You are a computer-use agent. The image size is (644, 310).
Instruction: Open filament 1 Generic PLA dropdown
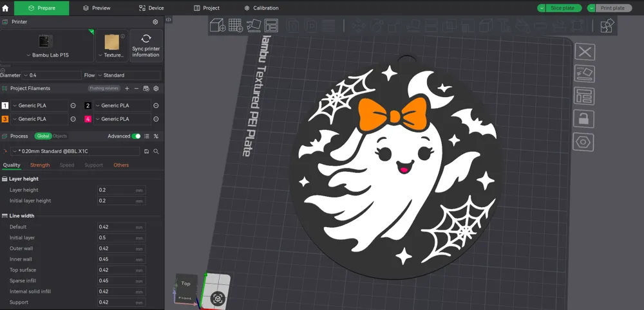pos(39,105)
